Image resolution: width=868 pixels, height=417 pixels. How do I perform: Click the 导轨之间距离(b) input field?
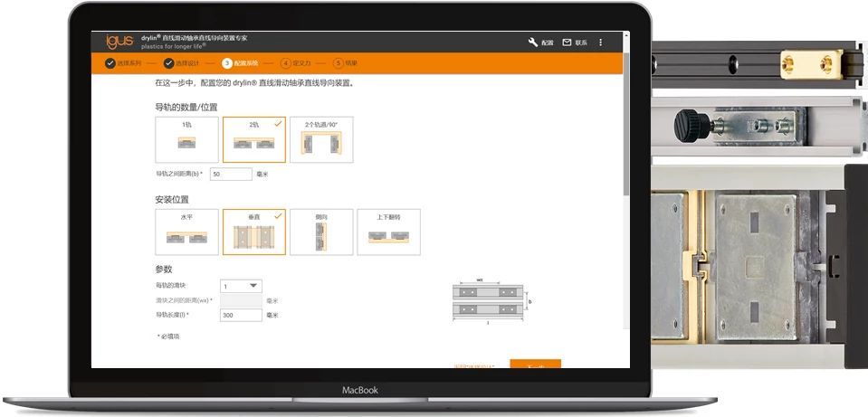point(231,174)
